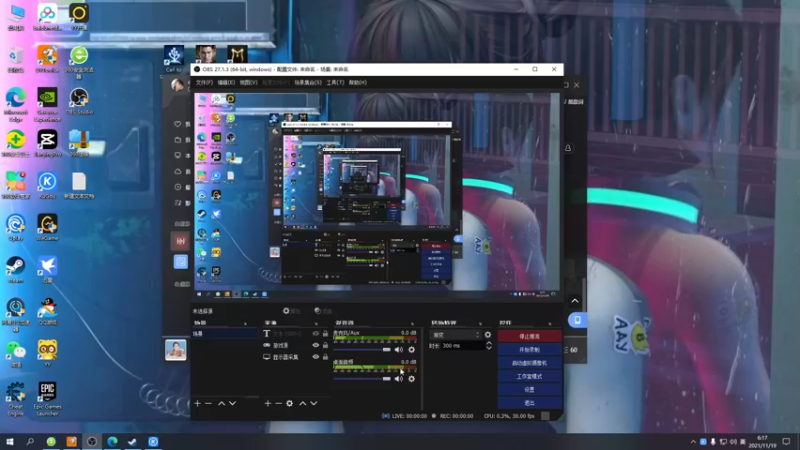Click the blue phone icon in the background app

point(577,320)
